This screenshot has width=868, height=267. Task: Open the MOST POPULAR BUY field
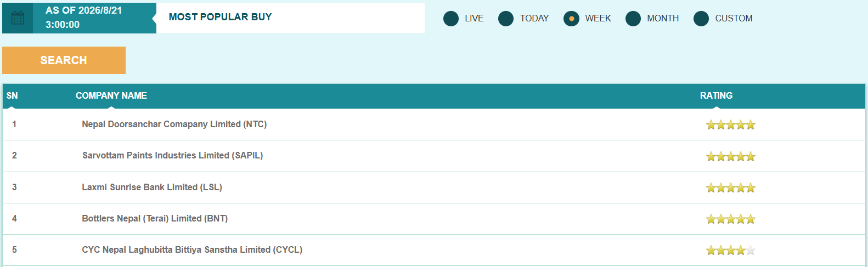coord(290,18)
